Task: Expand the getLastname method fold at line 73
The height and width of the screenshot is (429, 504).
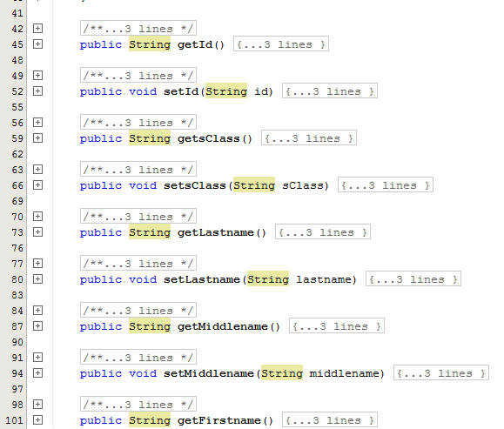Action: click(37, 232)
